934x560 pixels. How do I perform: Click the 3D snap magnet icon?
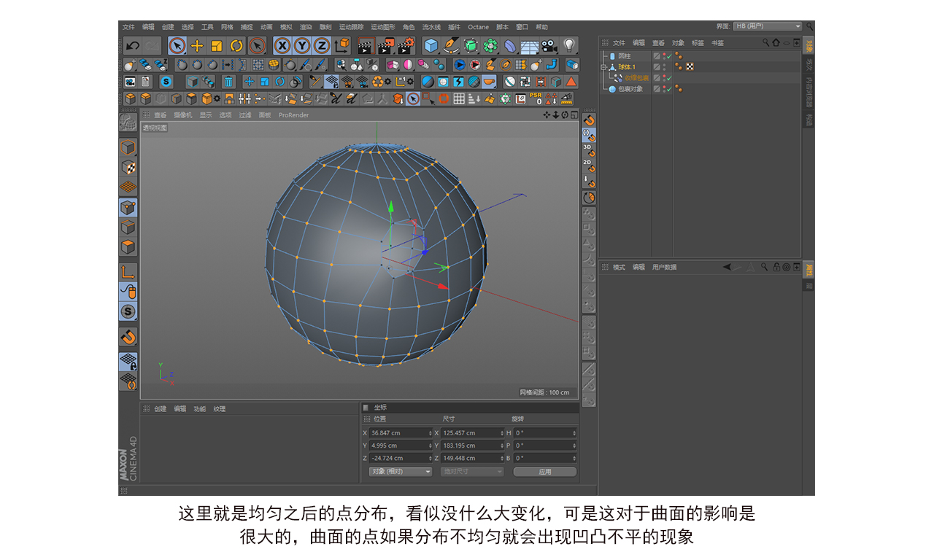589,150
